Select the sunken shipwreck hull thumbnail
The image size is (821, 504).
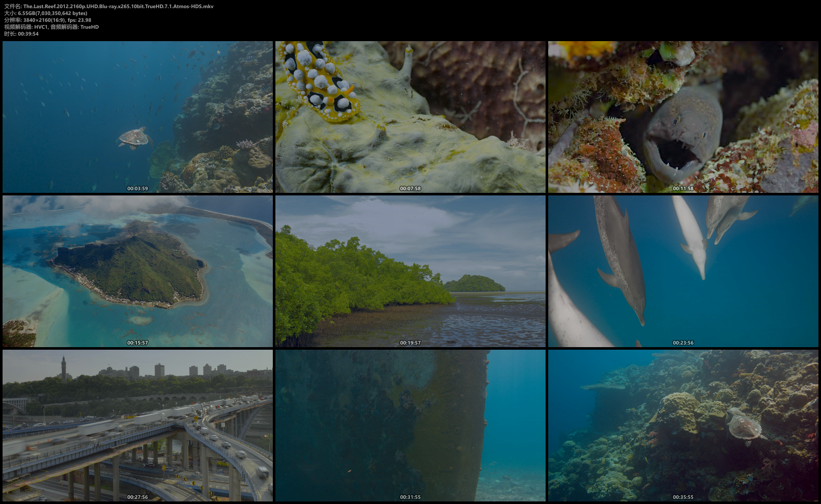[x=410, y=425]
